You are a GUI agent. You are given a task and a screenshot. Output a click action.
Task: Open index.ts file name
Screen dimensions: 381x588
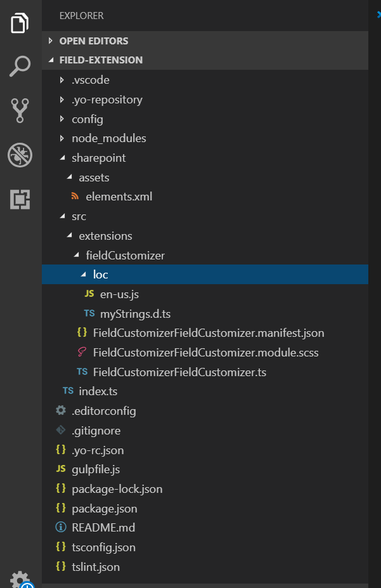(x=98, y=391)
